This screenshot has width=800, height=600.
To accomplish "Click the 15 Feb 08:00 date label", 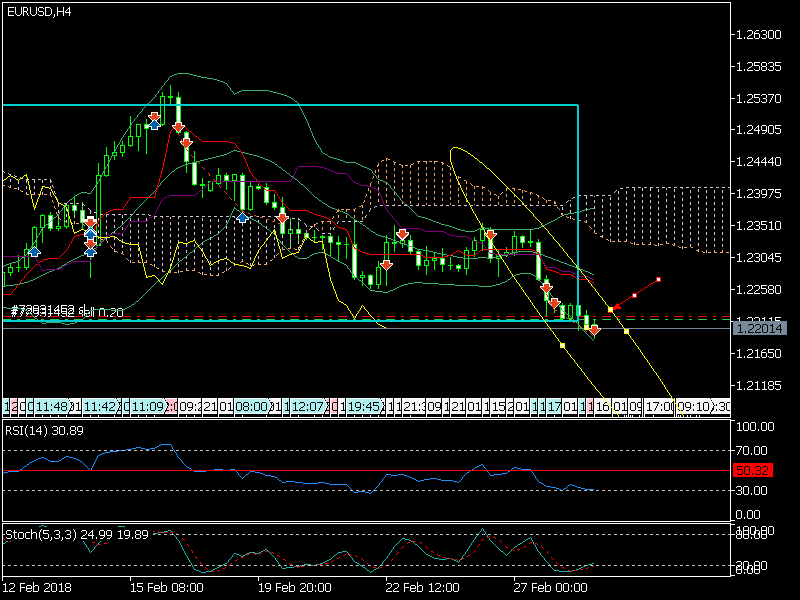I will [x=167, y=587].
